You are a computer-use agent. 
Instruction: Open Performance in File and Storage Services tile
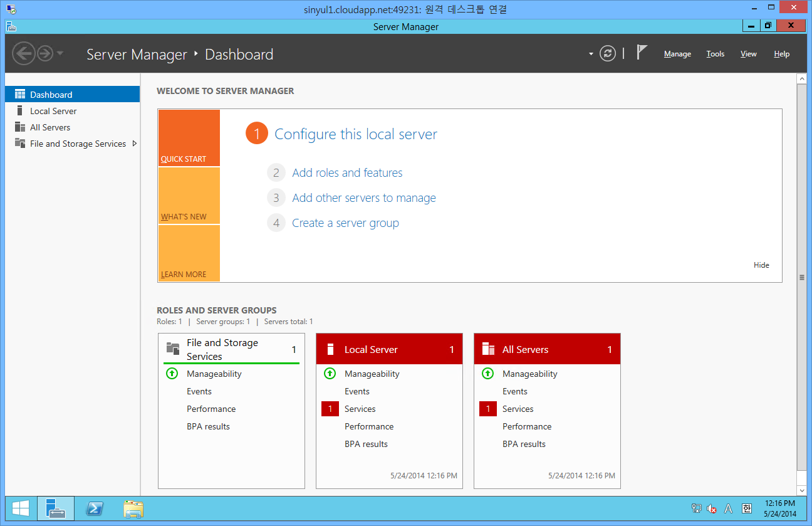click(211, 409)
